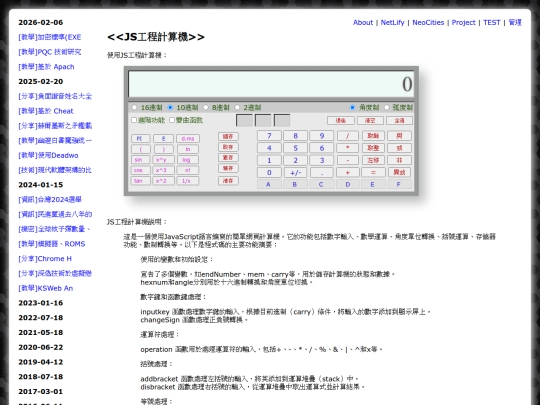Viewport: 540px width, 405px height.
Task: Toggle the sign with the +/- button
Action: point(295,173)
